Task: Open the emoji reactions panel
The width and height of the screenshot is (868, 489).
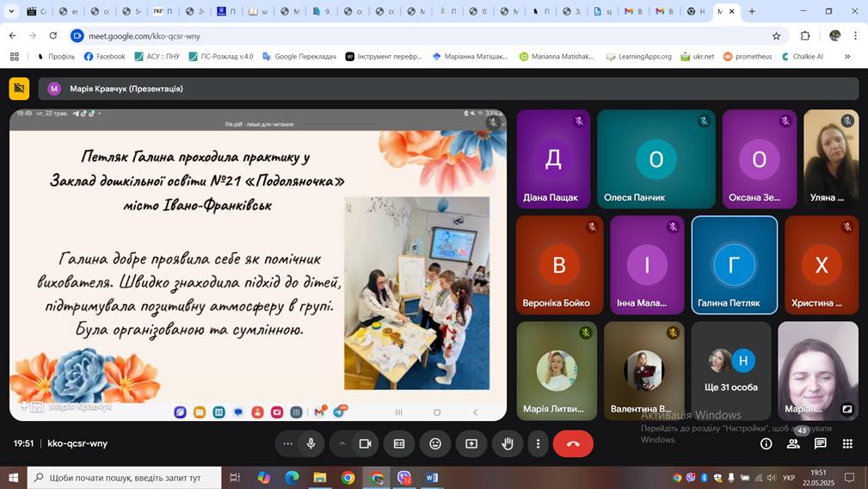Action: pos(435,443)
